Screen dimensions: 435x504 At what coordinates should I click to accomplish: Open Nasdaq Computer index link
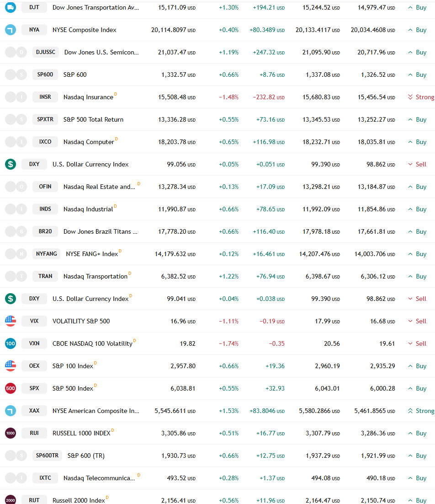[89, 142]
